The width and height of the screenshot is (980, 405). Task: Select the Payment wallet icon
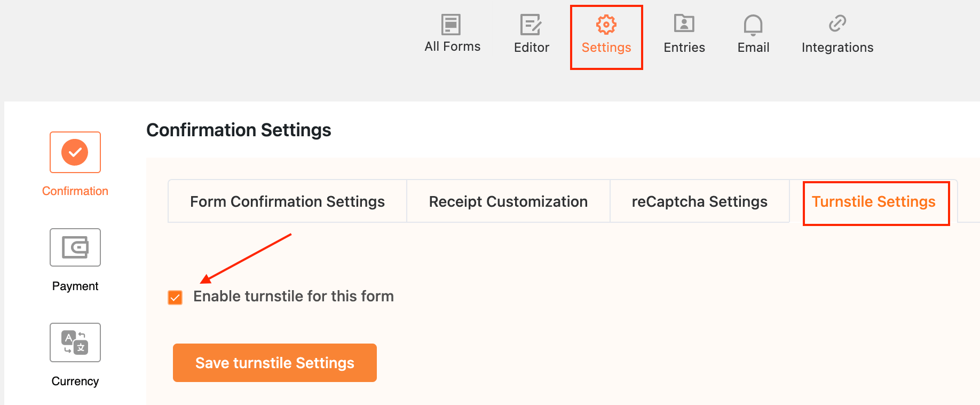pos(75,247)
